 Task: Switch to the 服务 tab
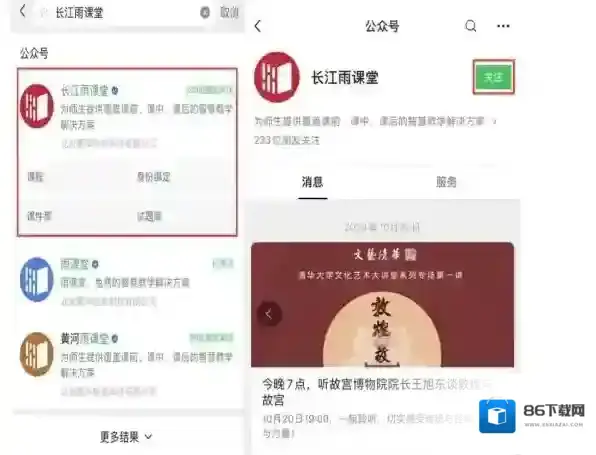[446, 182]
